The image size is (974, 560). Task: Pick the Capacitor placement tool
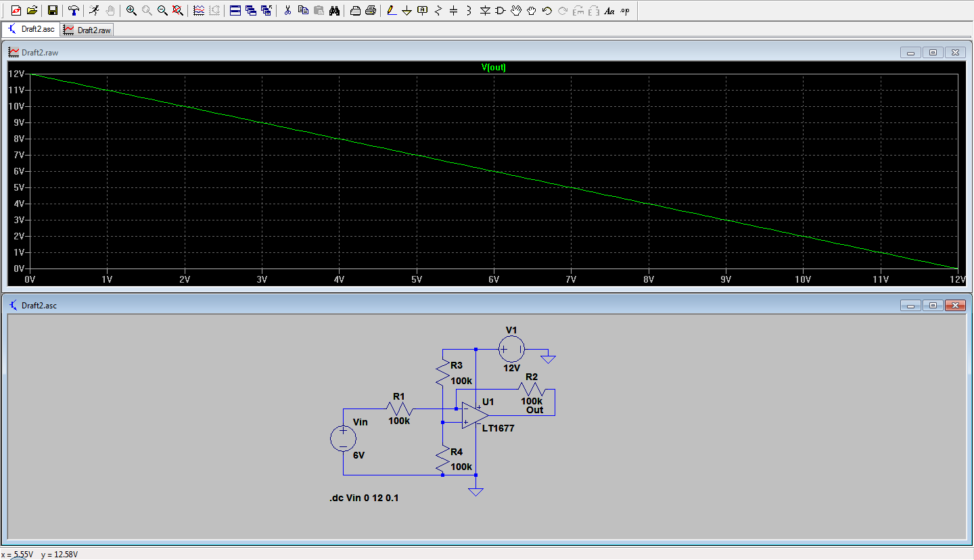[453, 11]
